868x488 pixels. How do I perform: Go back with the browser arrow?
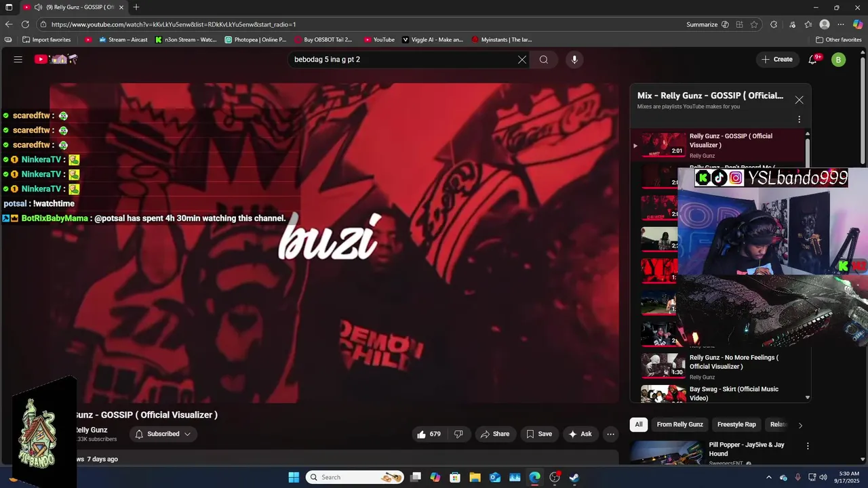pyautogui.click(x=9, y=24)
